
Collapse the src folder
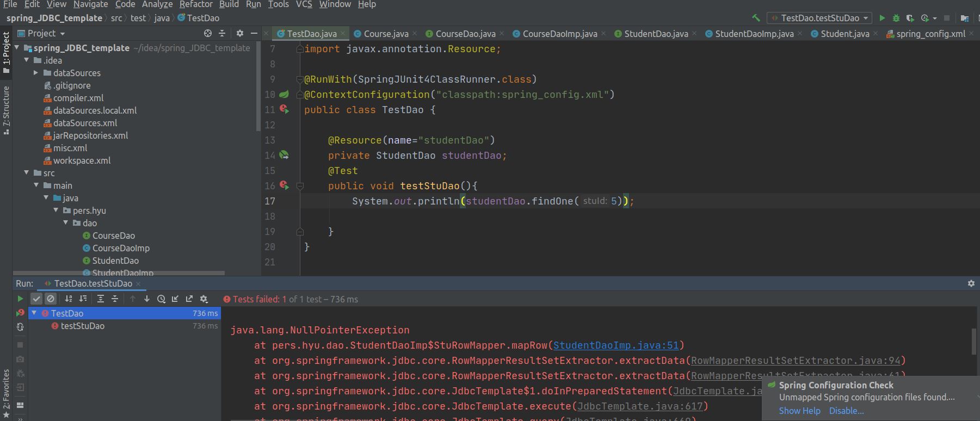pyautogui.click(x=27, y=172)
